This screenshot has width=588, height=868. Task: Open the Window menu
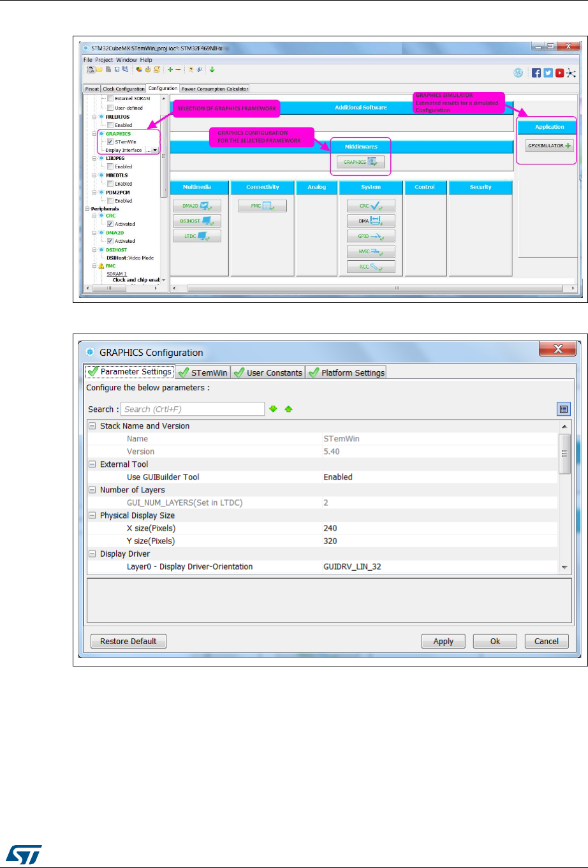[126, 60]
